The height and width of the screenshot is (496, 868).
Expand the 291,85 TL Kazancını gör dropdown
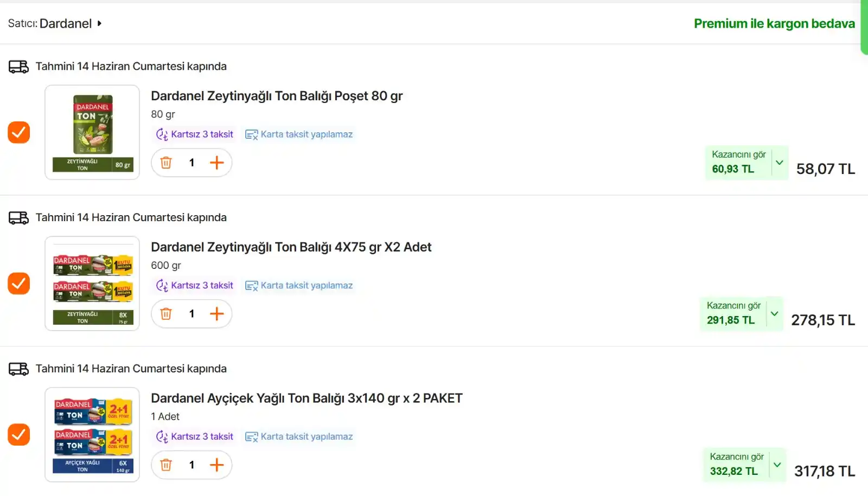774,314
